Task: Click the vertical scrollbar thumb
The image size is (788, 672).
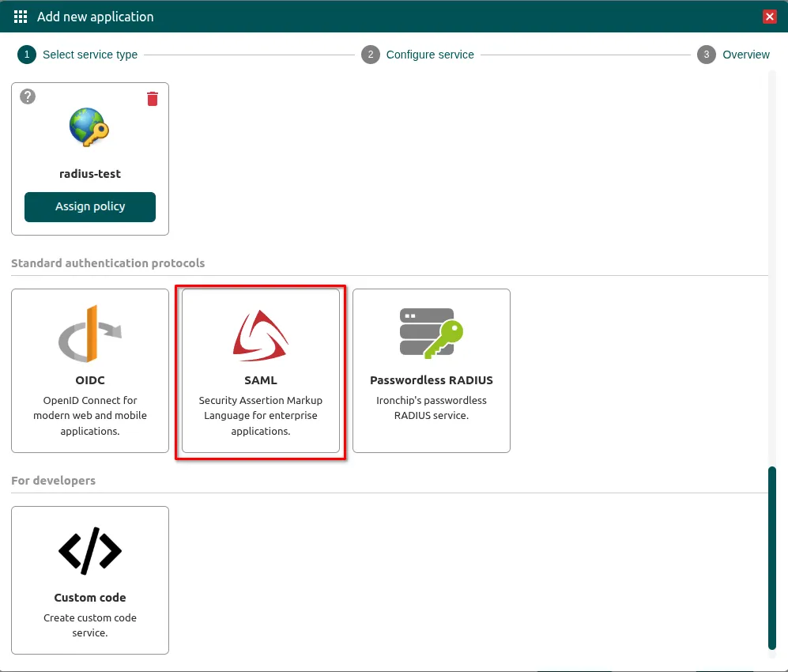Action: coord(772,558)
